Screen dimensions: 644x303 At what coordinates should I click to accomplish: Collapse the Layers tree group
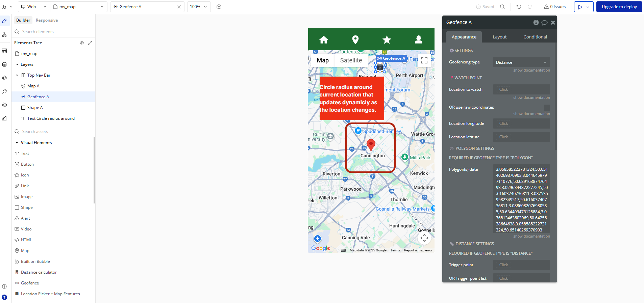(17, 64)
